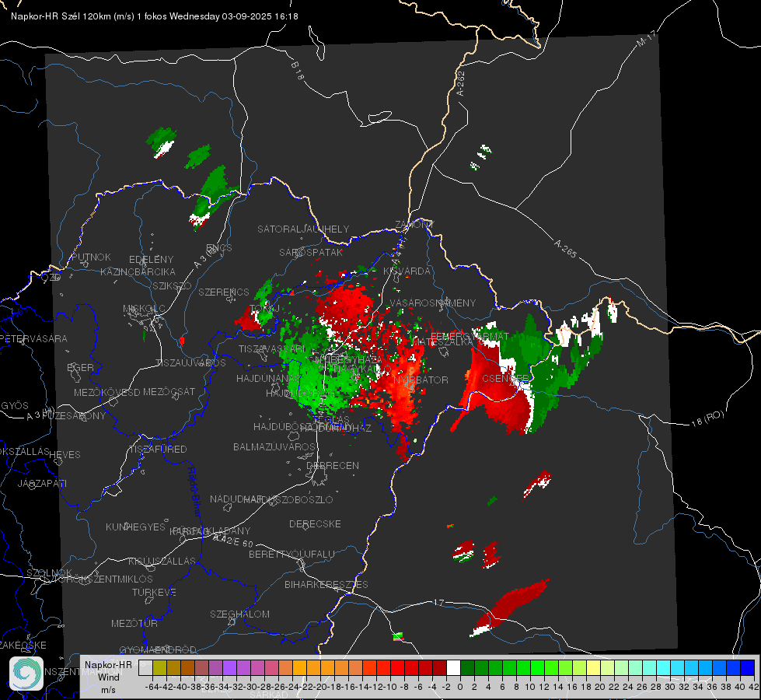Screen dimensions: 761x700
Task: Select the SÁTORALJAÚJHELY label
Action: (303, 229)
